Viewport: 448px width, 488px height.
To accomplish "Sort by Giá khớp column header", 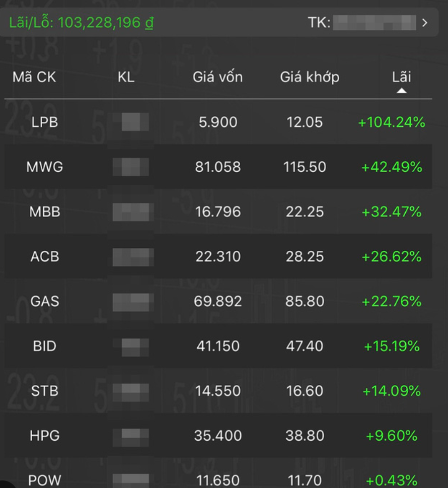I will (310, 77).
